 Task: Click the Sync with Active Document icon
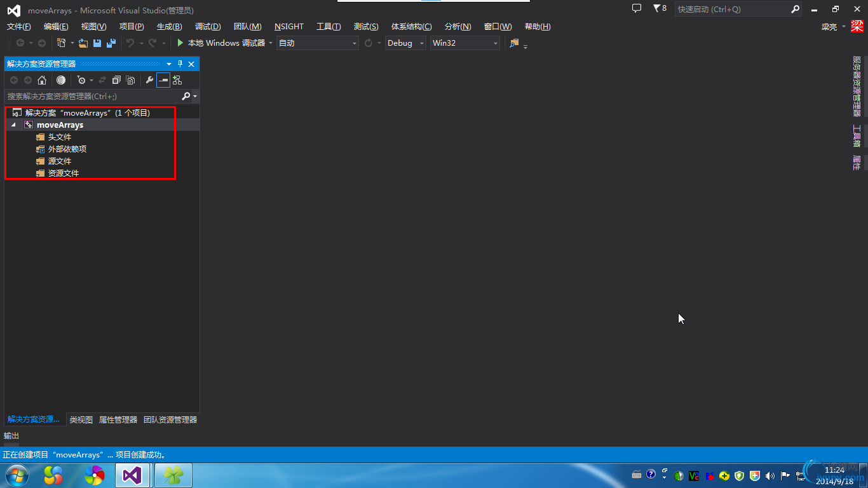click(102, 80)
